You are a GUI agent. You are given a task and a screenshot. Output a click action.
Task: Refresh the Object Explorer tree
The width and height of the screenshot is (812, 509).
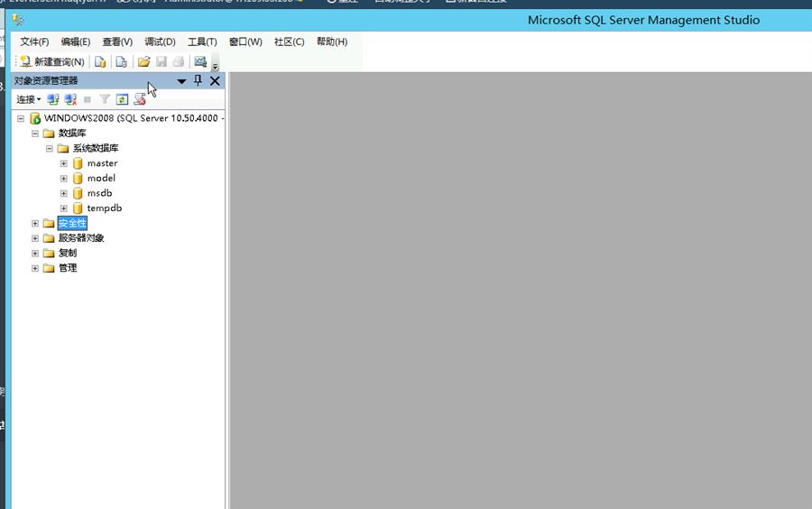click(x=122, y=99)
